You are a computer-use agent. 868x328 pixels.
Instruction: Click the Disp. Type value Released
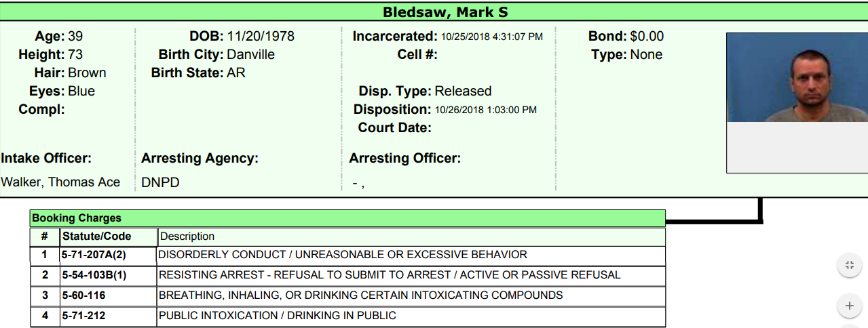[463, 91]
